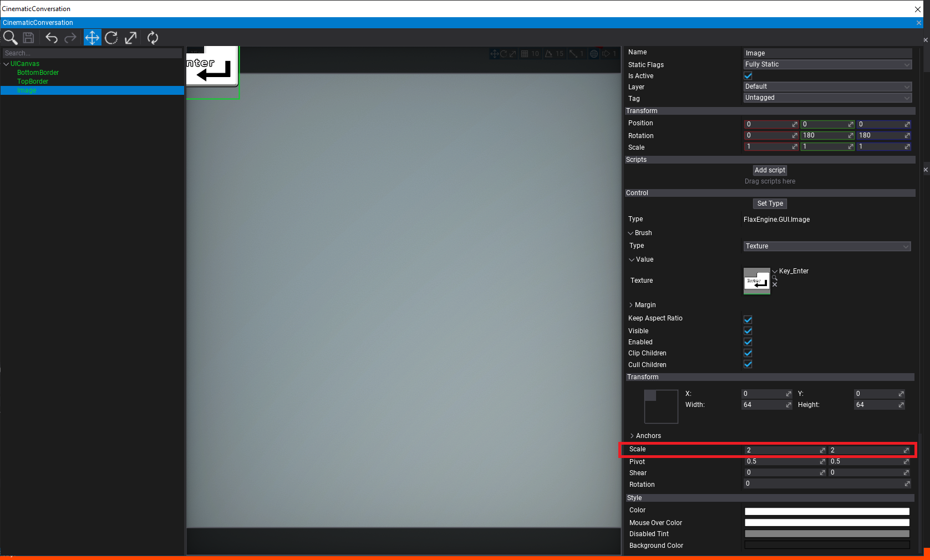Select the Scale gizmo tool
The image size is (930, 560).
131,37
